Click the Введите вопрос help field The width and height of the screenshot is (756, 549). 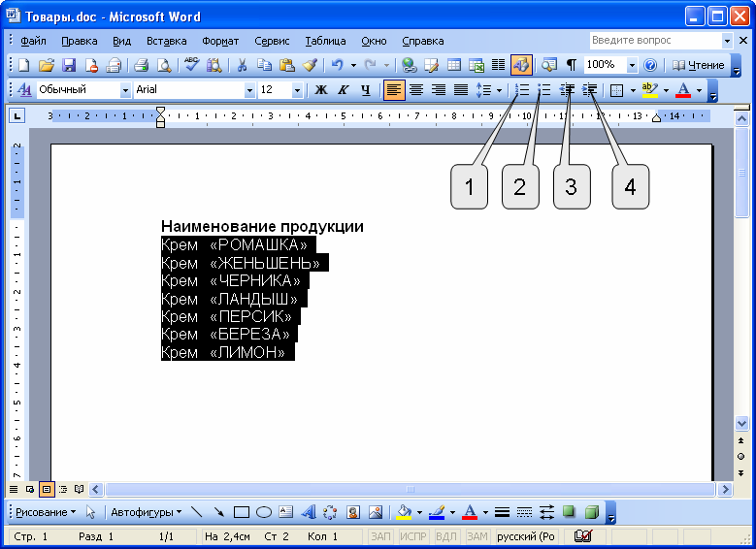[655, 41]
